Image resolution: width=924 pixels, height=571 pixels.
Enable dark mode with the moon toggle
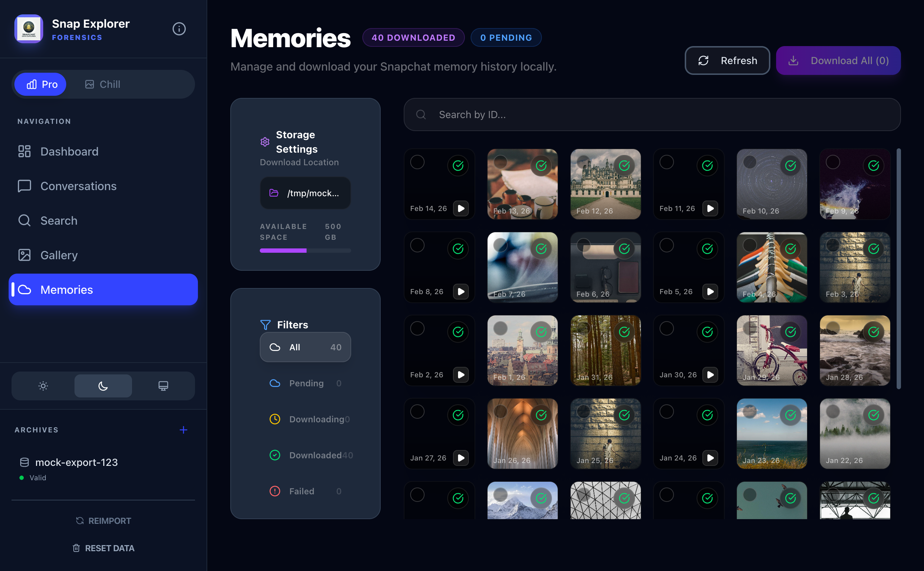[x=103, y=386]
